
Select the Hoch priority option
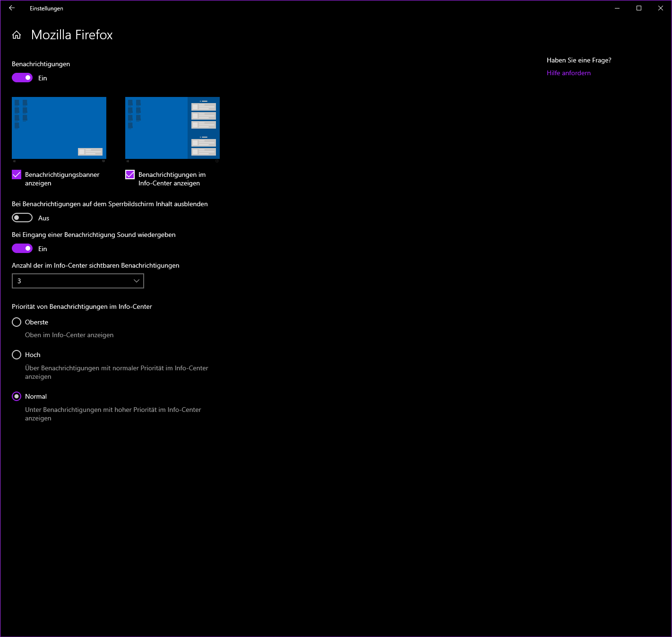[17, 355]
